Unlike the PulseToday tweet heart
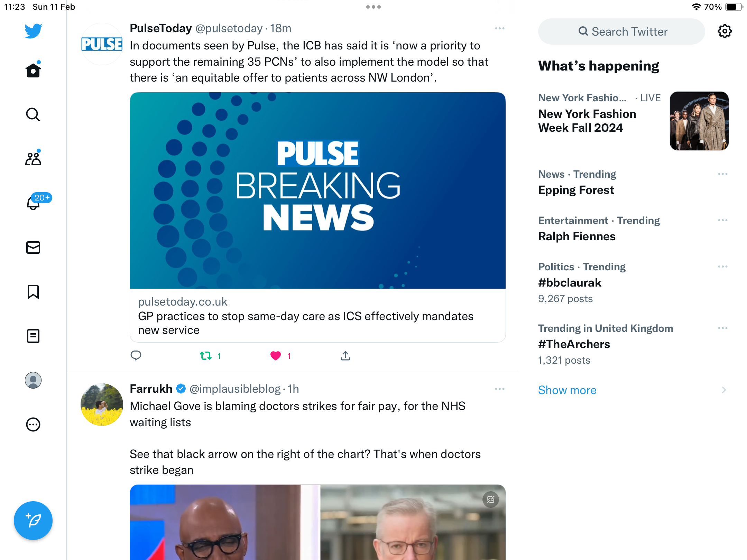747x560 pixels. [x=276, y=356]
